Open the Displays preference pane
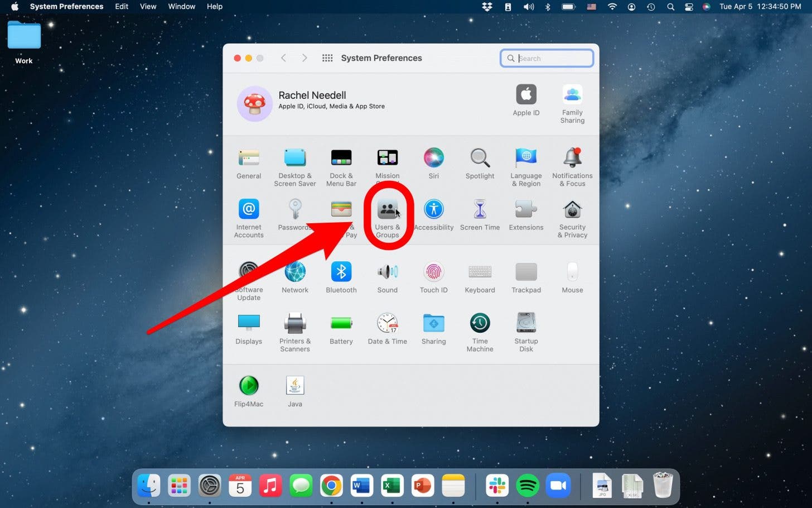This screenshot has width=812, height=508. point(248,324)
